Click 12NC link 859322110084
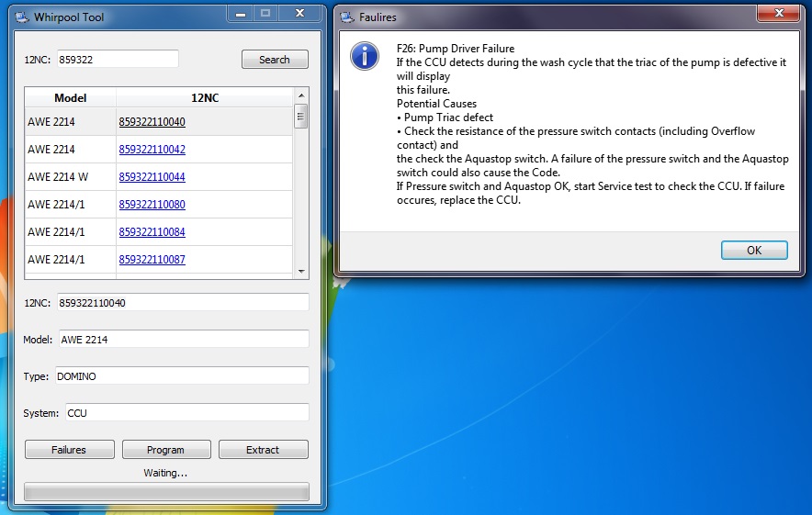 pos(152,232)
